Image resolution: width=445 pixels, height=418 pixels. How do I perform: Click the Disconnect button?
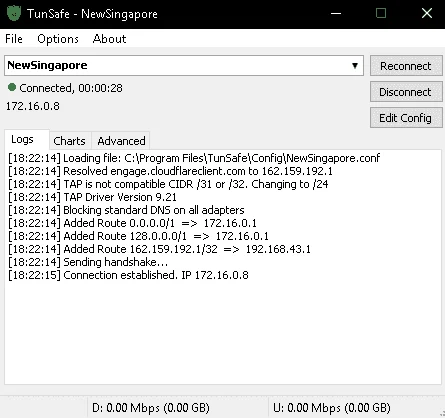(x=406, y=92)
